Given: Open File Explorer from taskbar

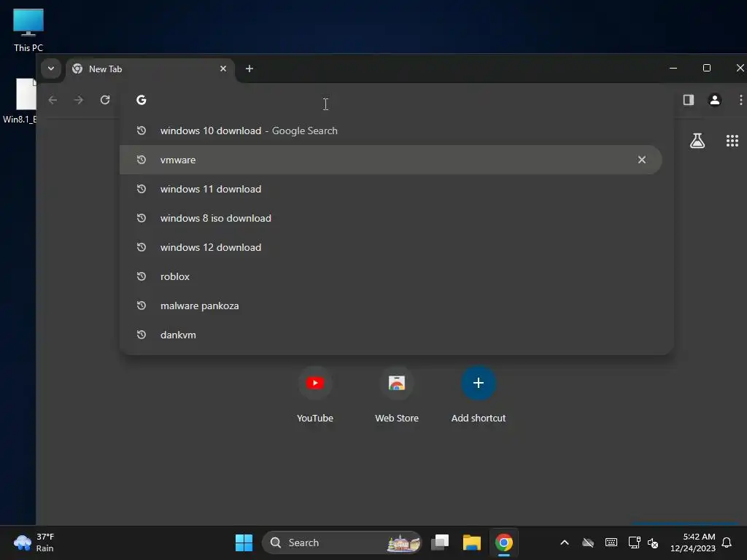Looking at the screenshot, I should click(x=472, y=542).
